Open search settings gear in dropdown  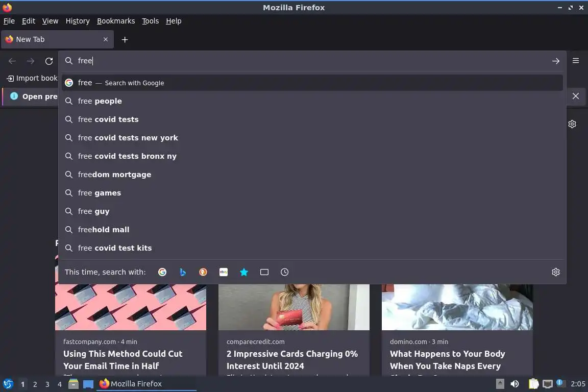click(556, 272)
